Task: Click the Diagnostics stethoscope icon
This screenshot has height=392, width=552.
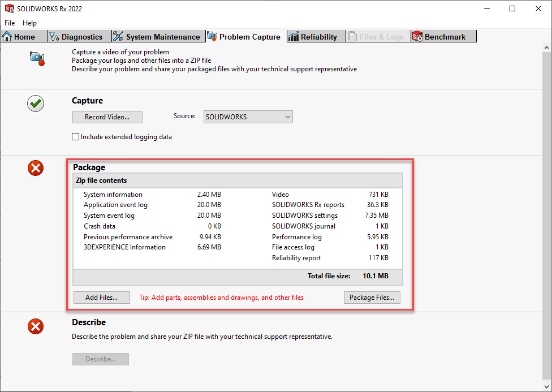Action: [x=54, y=37]
